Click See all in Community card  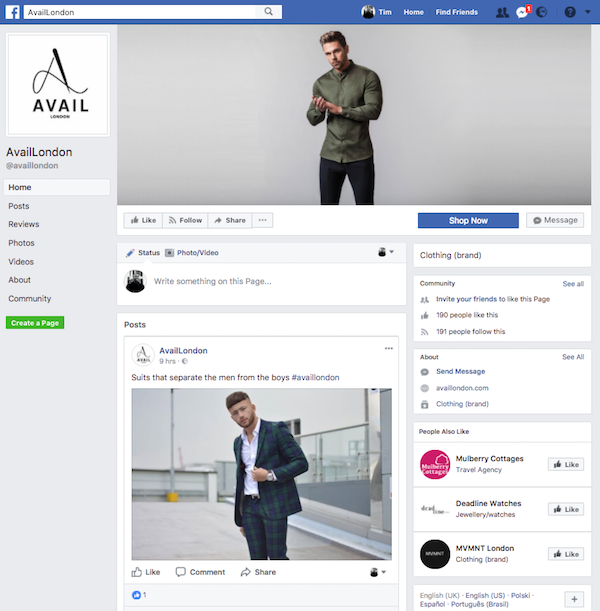(573, 284)
